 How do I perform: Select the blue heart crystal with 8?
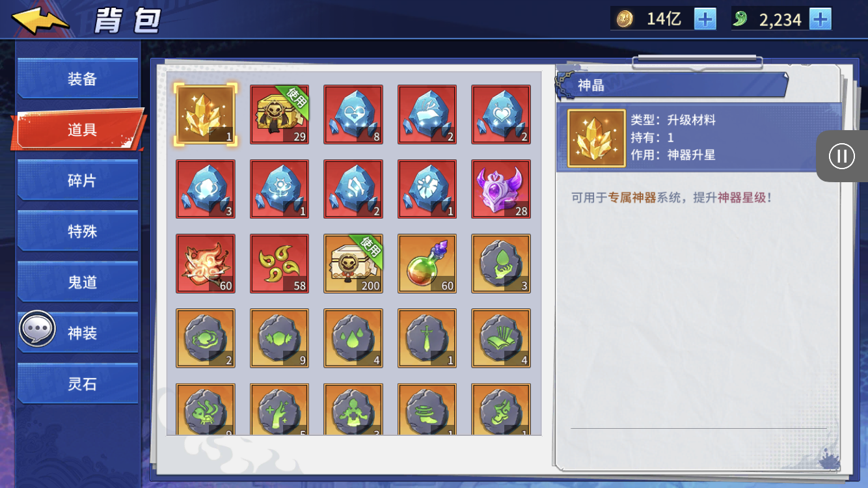(353, 115)
